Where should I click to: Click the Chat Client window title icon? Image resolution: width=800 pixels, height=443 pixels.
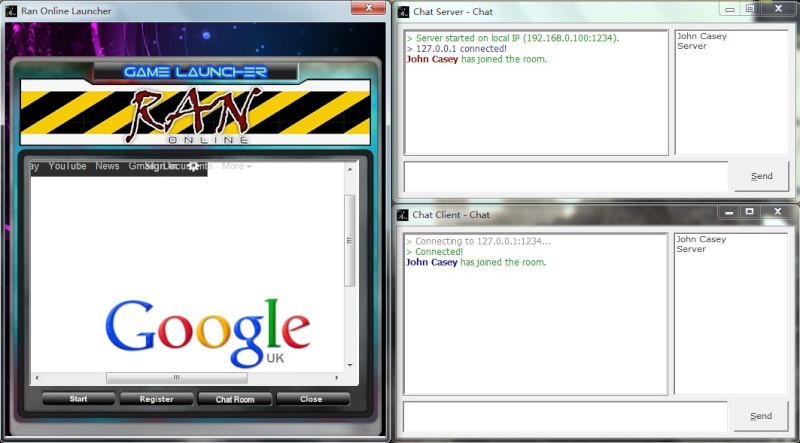pos(403,215)
